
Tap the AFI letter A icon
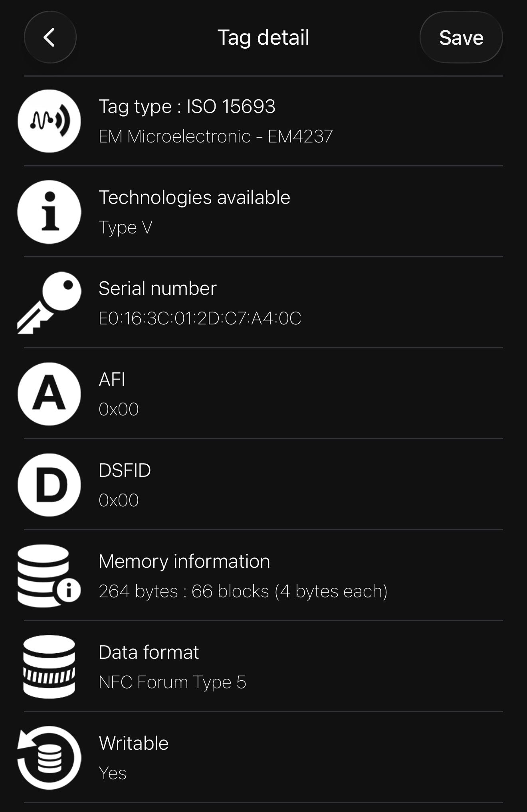point(49,394)
